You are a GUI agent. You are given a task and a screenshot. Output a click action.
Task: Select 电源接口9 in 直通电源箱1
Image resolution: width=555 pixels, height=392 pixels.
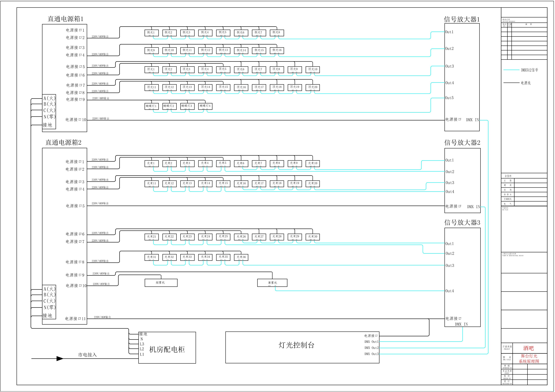click(x=75, y=100)
